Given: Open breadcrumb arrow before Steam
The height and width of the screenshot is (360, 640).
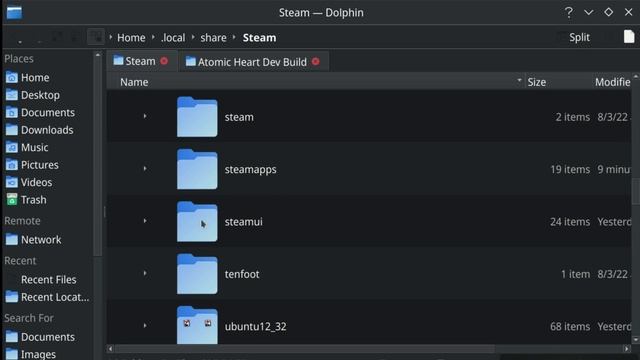Looking at the screenshot, I should [234, 37].
